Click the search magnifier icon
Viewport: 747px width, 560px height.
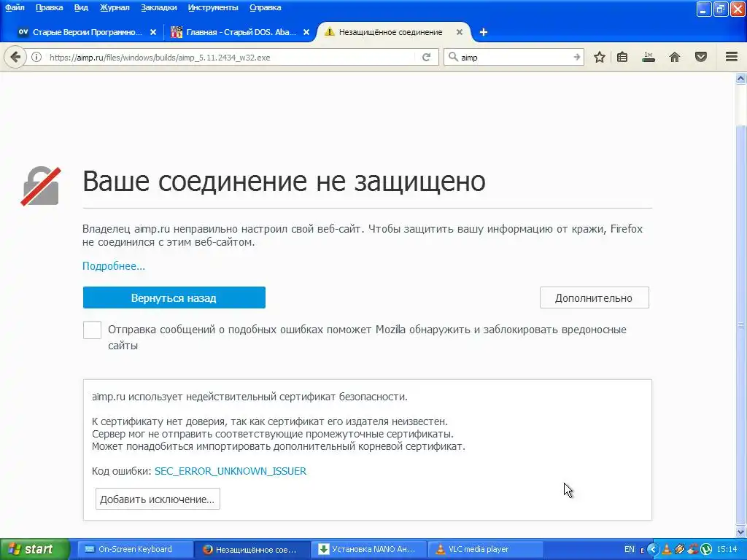[x=453, y=57]
